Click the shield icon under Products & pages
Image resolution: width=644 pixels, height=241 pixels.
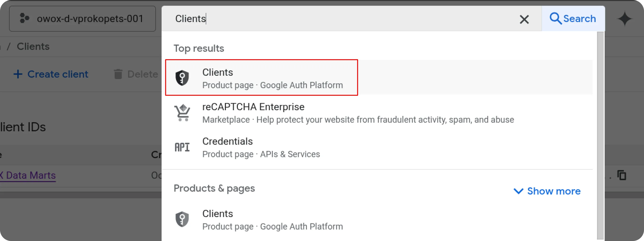pos(182,219)
